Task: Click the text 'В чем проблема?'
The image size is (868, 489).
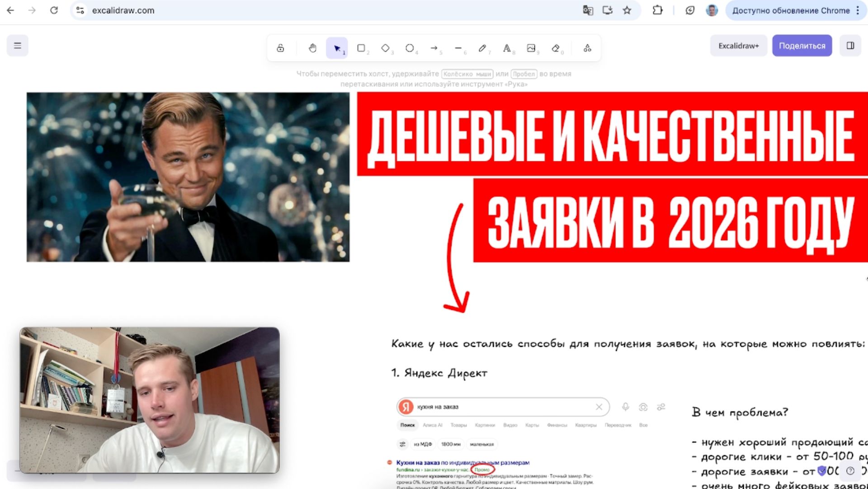Action: click(x=740, y=413)
